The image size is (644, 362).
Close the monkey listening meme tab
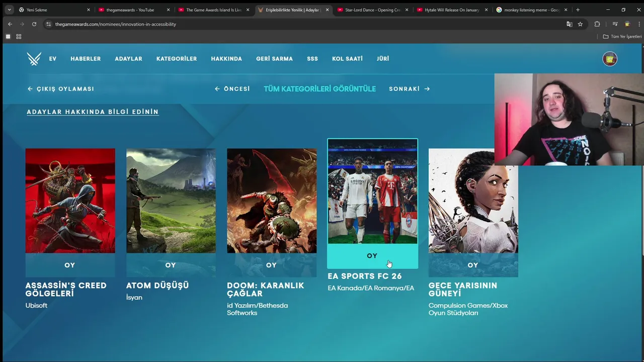[x=566, y=10]
